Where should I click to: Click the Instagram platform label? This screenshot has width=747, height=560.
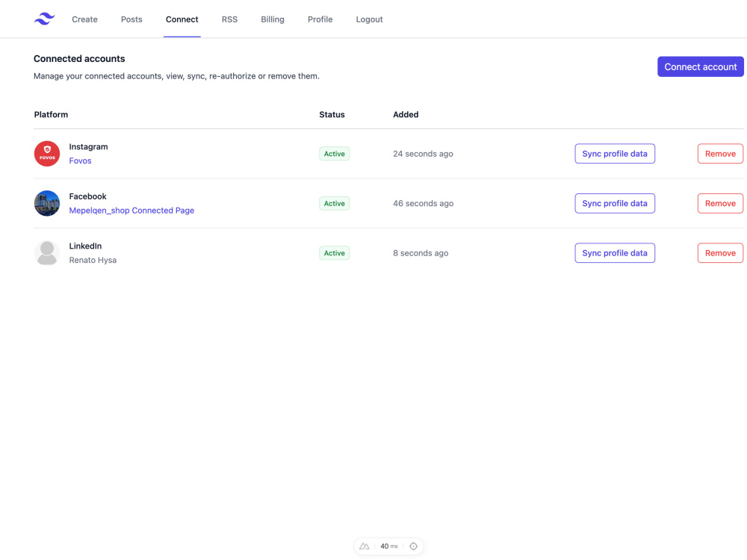pos(89,146)
